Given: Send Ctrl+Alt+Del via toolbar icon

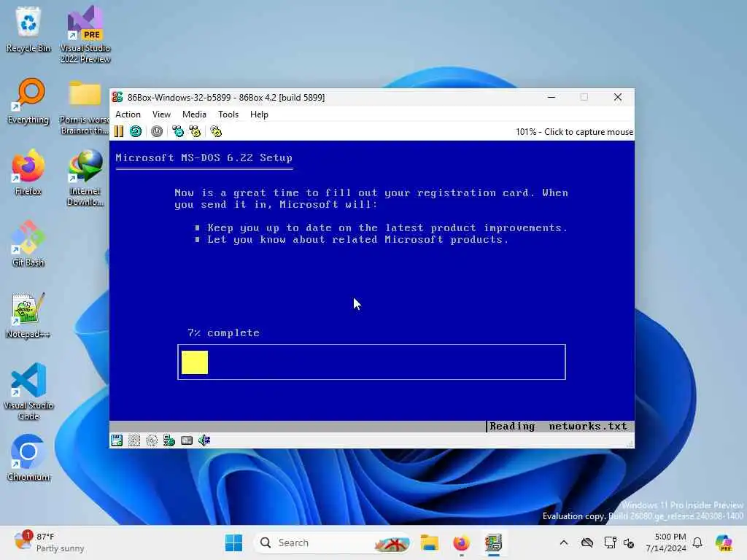Looking at the screenshot, I should [178, 131].
